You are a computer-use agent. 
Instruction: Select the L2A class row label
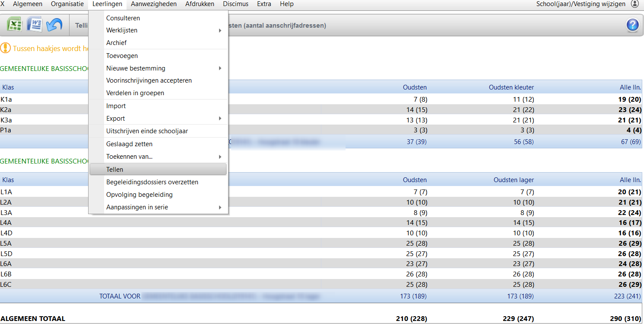tap(6, 202)
